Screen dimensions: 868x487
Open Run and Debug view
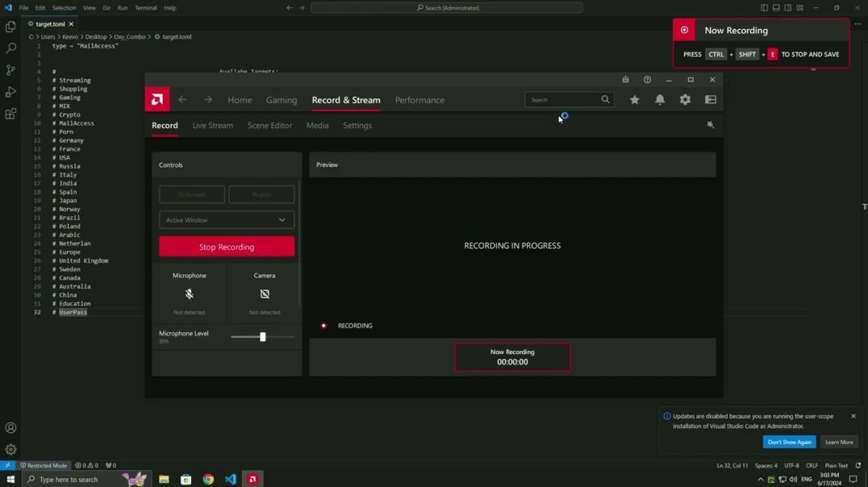(x=10, y=92)
